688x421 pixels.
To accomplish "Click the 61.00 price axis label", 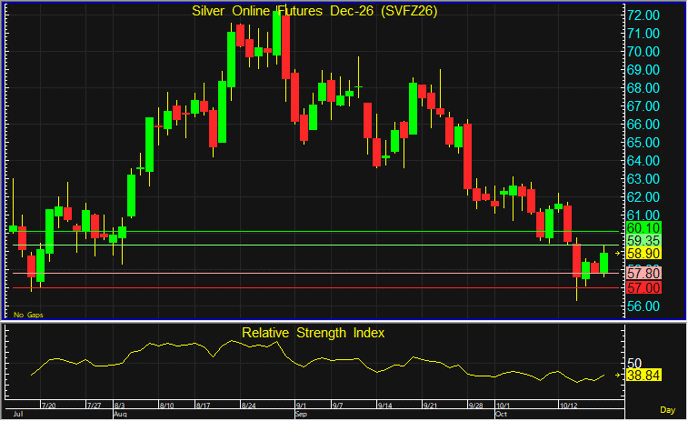I will [643, 215].
